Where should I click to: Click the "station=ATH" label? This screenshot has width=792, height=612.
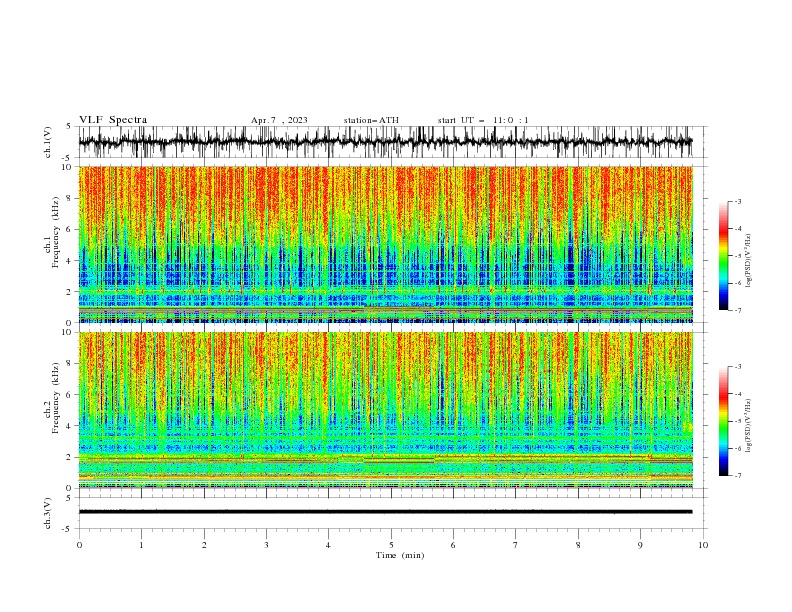371,120
